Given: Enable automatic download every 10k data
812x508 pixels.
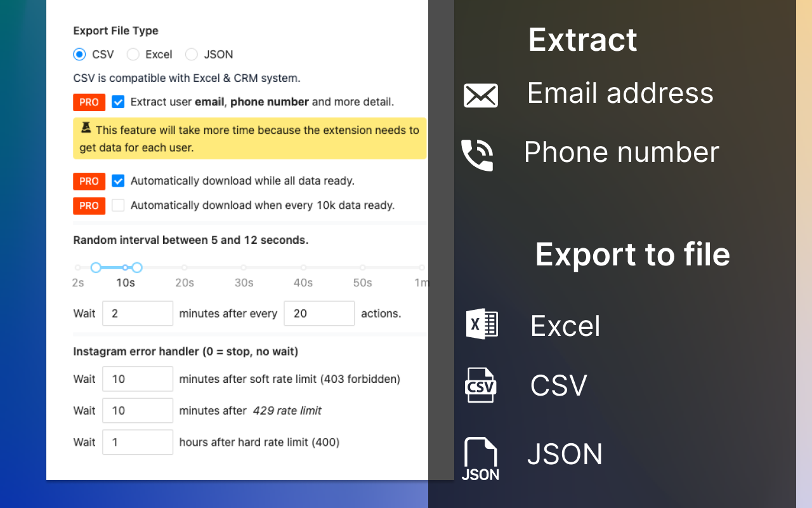Looking at the screenshot, I should click(x=118, y=205).
